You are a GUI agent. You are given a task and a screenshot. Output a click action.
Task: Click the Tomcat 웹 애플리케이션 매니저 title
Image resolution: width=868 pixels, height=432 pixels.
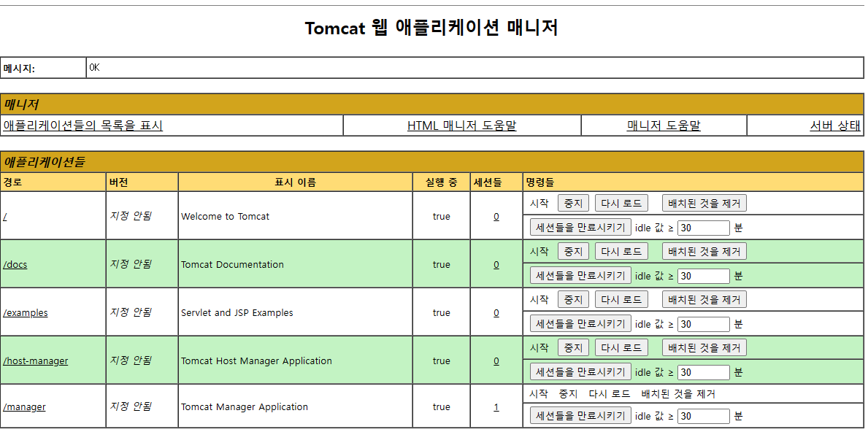click(x=431, y=28)
